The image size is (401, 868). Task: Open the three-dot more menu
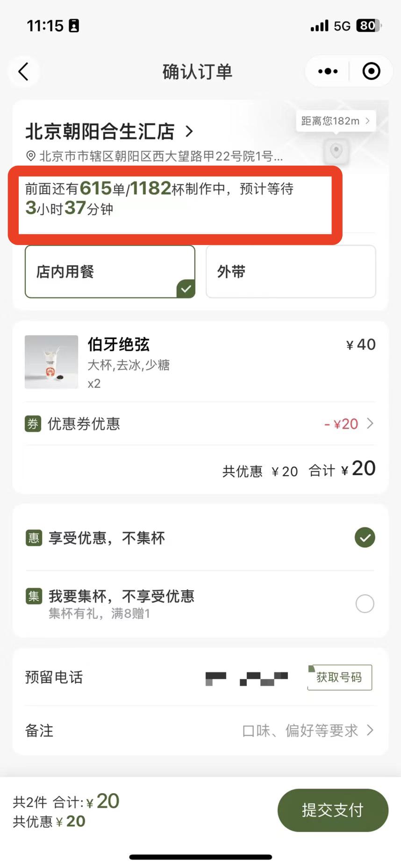[x=328, y=71]
